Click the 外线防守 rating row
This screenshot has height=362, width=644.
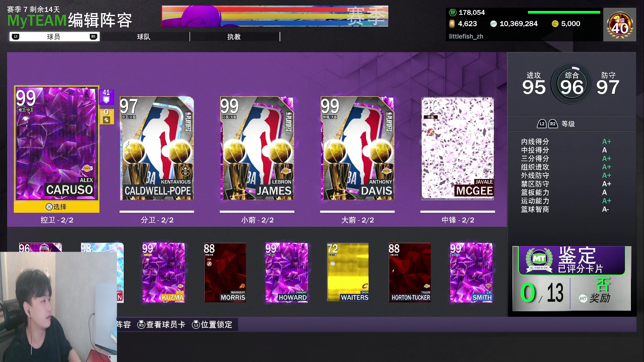[566, 176]
